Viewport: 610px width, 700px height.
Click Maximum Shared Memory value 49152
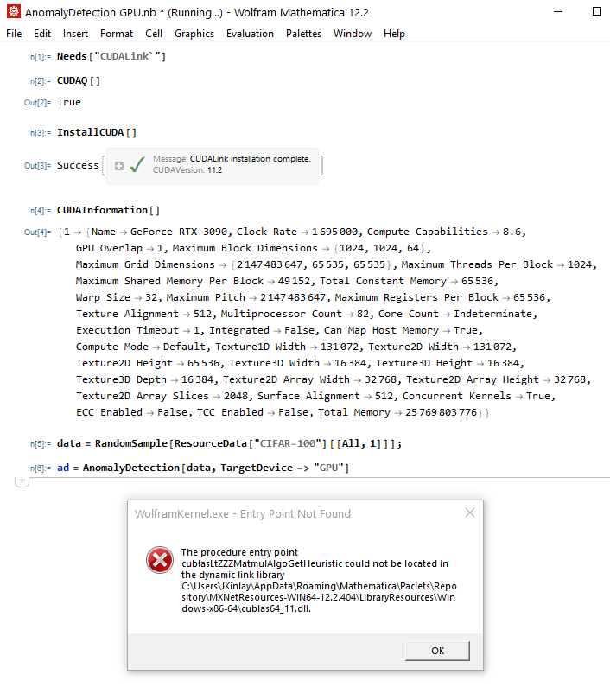(294, 281)
